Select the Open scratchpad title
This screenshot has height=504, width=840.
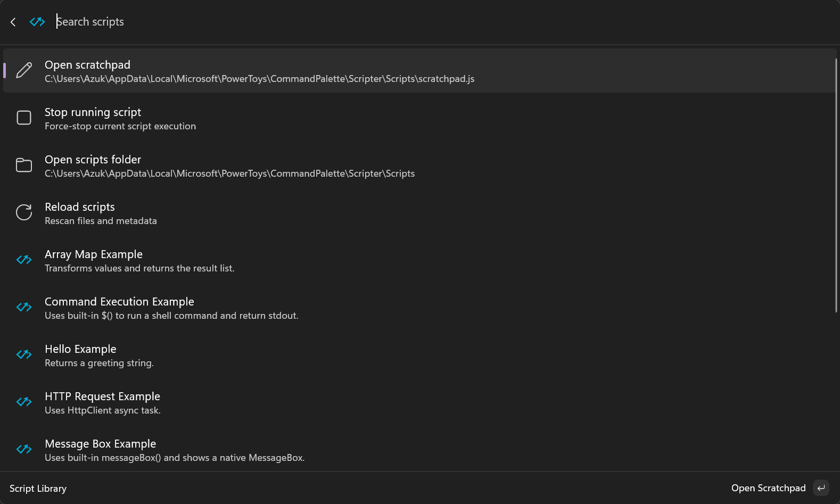coord(87,65)
